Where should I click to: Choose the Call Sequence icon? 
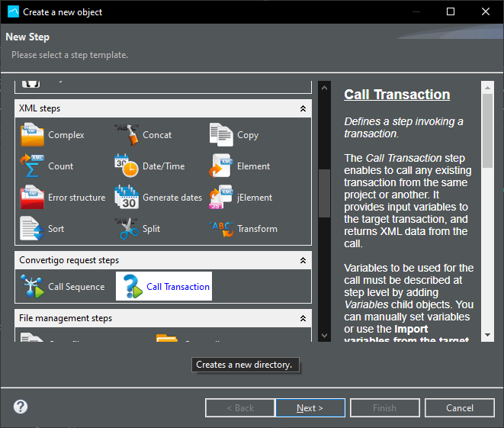32,286
